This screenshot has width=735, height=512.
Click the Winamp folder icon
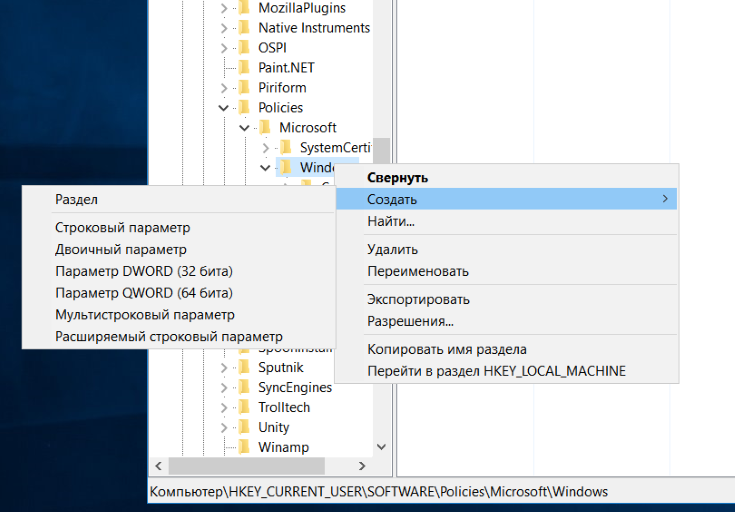(241, 447)
